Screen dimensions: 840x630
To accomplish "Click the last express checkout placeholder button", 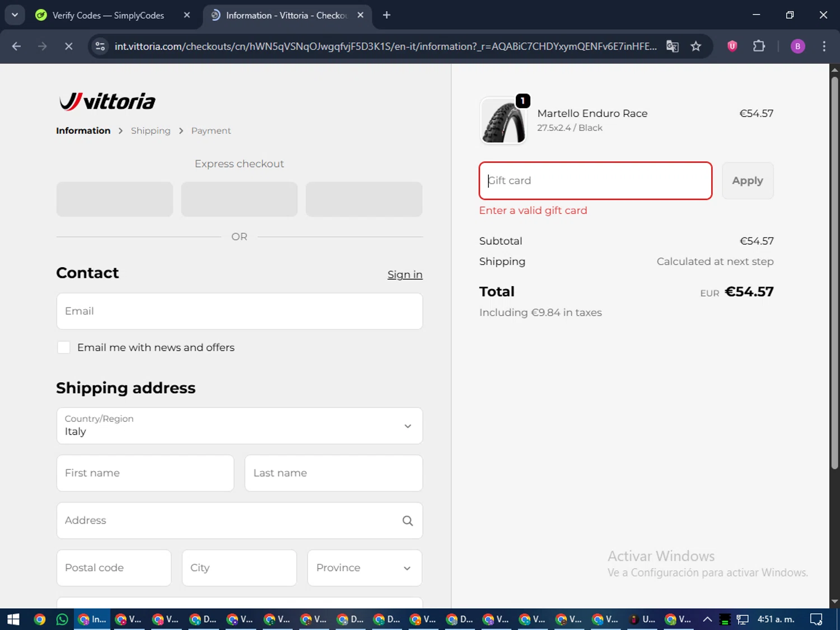I will click(x=364, y=199).
